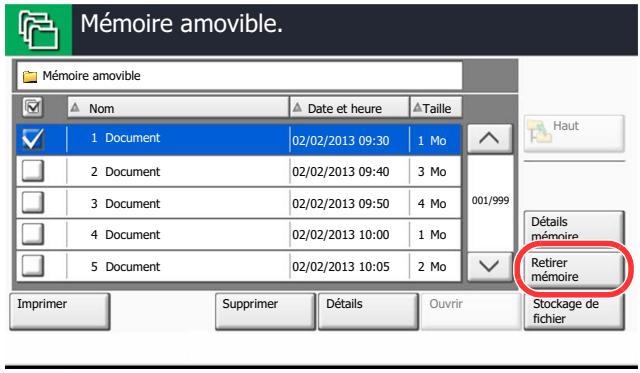Screen dimensions: 640x373
Task: Click the Mémoire amovible. screen title
Action: tap(182, 24)
